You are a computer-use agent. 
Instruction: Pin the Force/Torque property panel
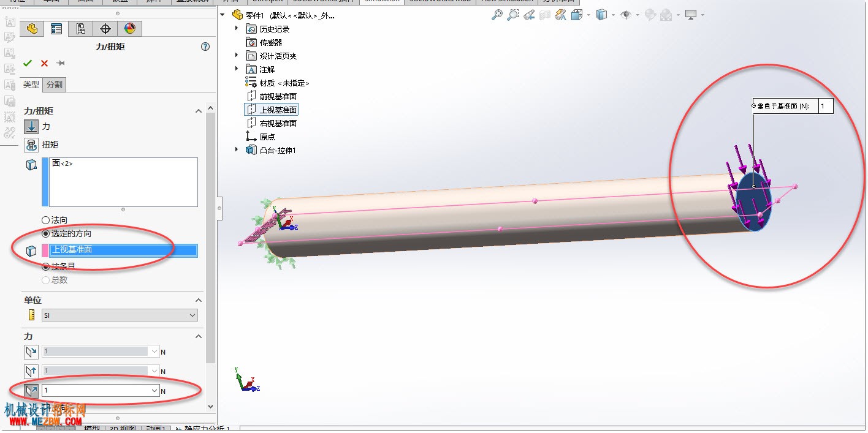coord(61,63)
